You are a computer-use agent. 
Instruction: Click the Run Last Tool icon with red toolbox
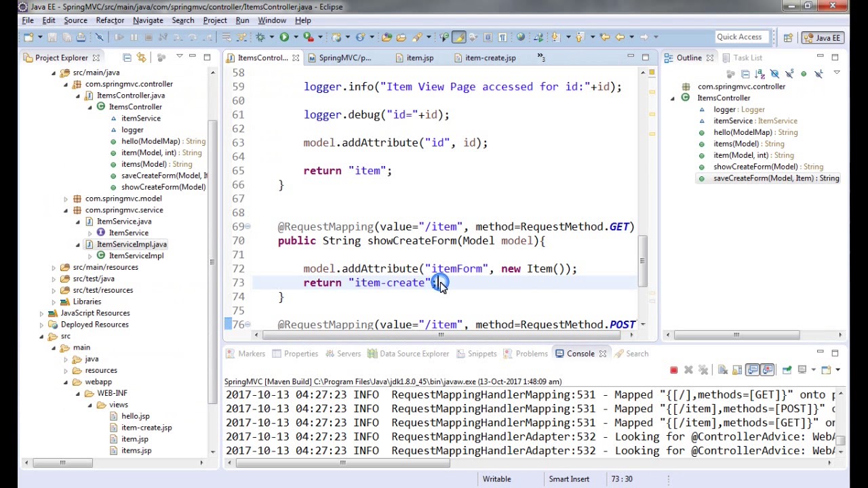[x=309, y=37]
